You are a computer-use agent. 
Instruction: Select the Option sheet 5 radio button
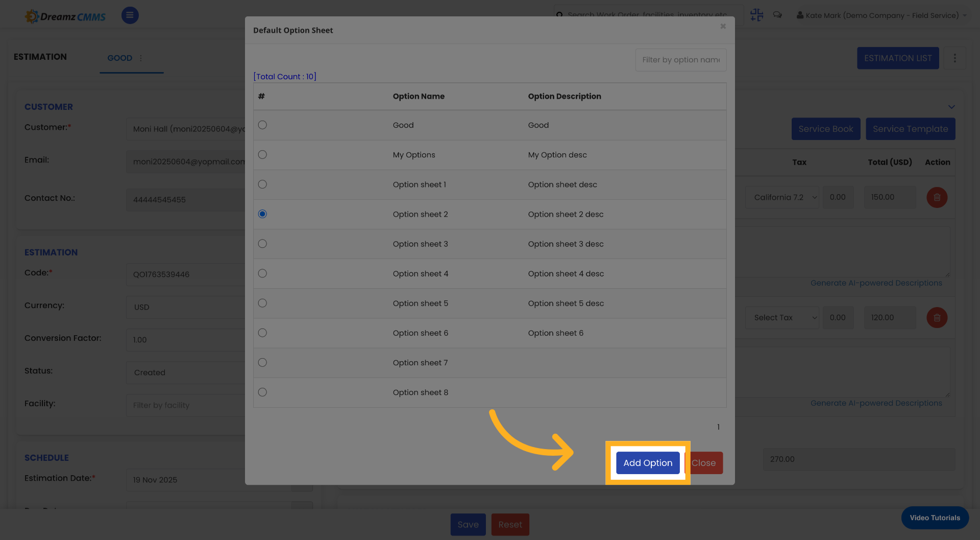[x=262, y=302]
